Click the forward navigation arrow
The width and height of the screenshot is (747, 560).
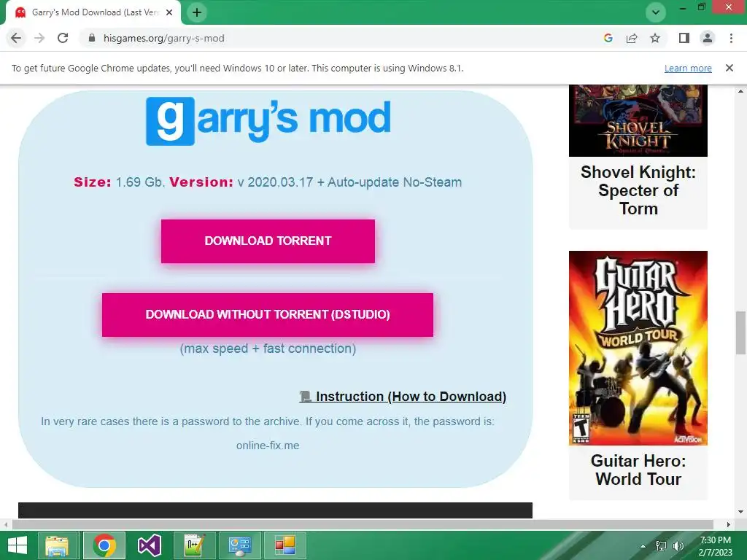39,38
